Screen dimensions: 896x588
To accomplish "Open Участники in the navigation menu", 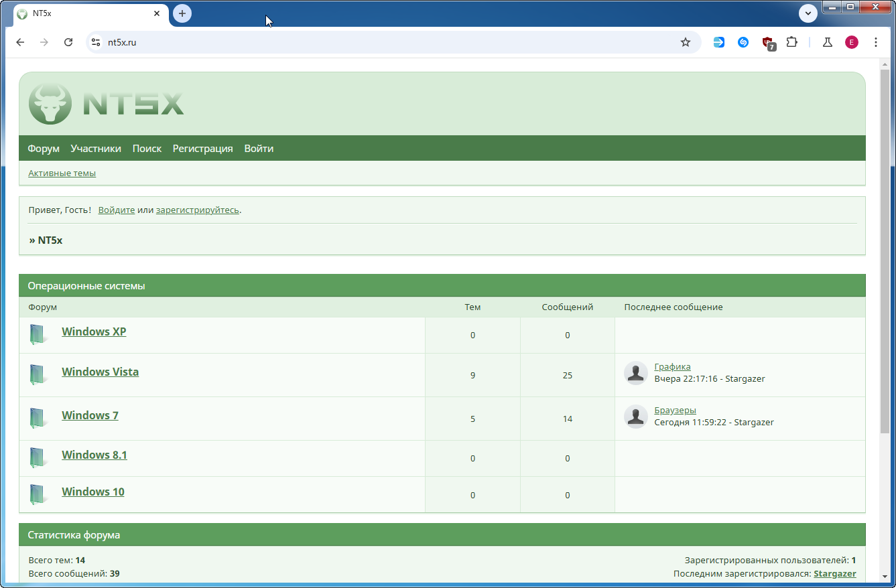I will 96,149.
